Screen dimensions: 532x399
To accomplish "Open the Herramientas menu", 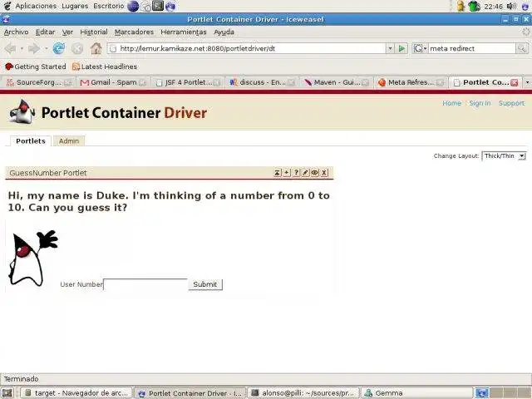I will pos(184,32).
